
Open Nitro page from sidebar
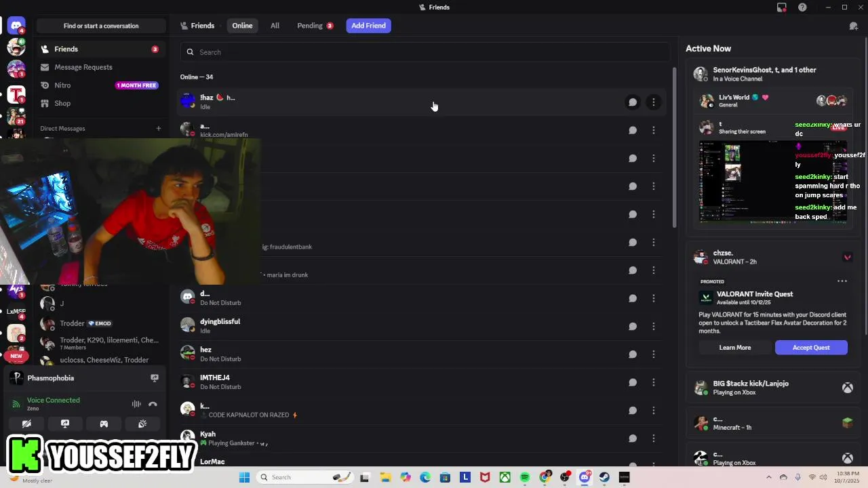coord(100,85)
